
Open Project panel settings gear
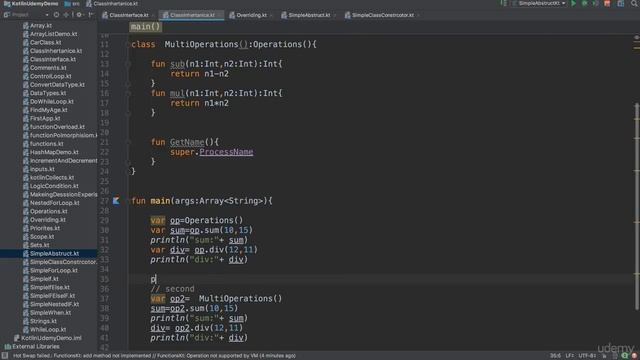coord(80,15)
